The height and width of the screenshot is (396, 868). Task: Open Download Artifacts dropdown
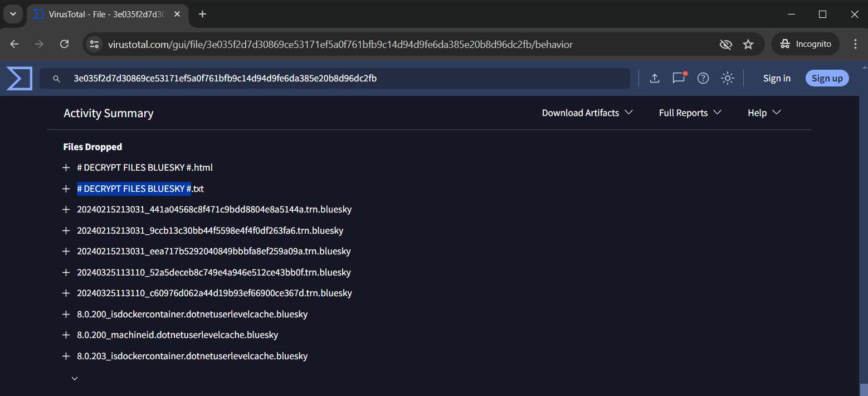(x=587, y=113)
